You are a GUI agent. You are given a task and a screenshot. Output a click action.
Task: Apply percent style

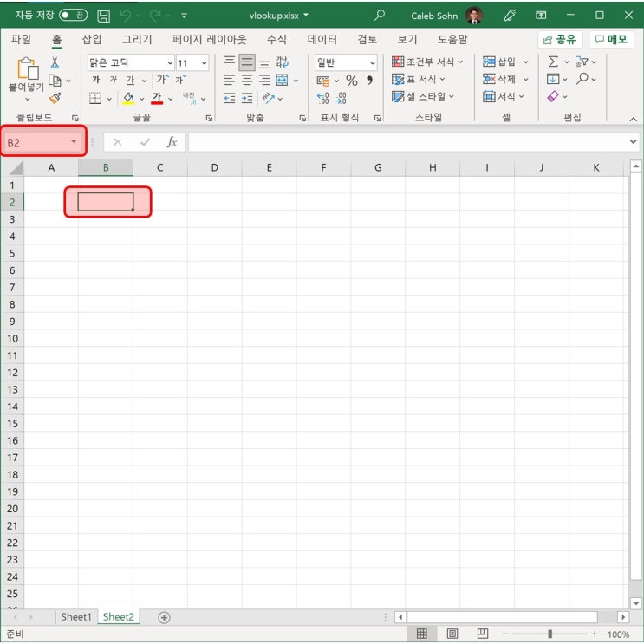352,81
